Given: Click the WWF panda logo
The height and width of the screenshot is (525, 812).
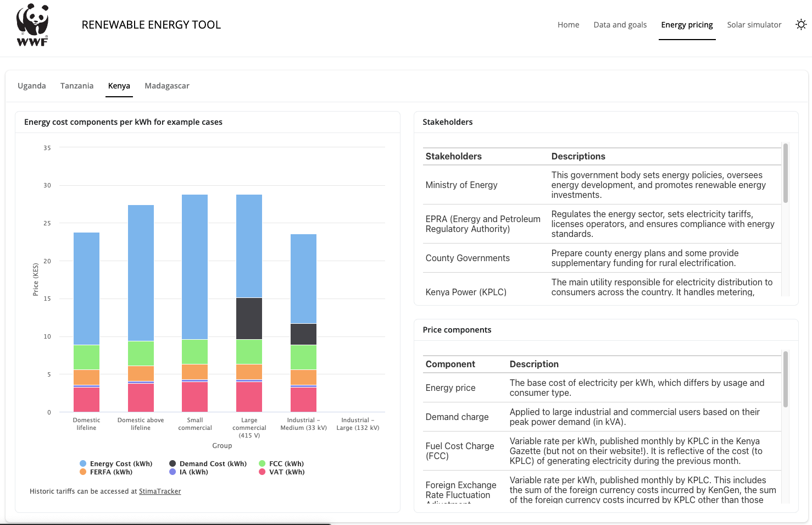Looking at the screenshot, I should [x=32, y=25].
